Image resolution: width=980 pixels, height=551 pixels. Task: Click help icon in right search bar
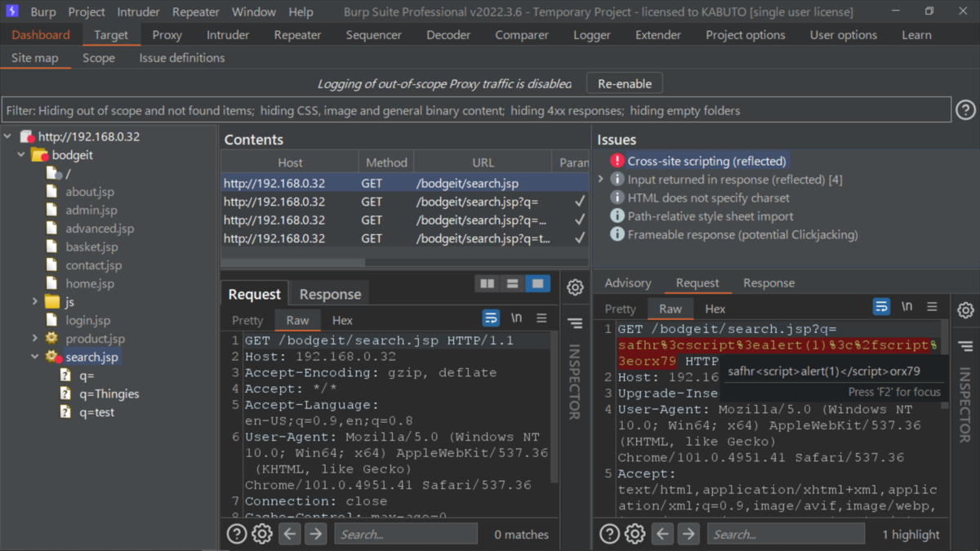point(609,534)
